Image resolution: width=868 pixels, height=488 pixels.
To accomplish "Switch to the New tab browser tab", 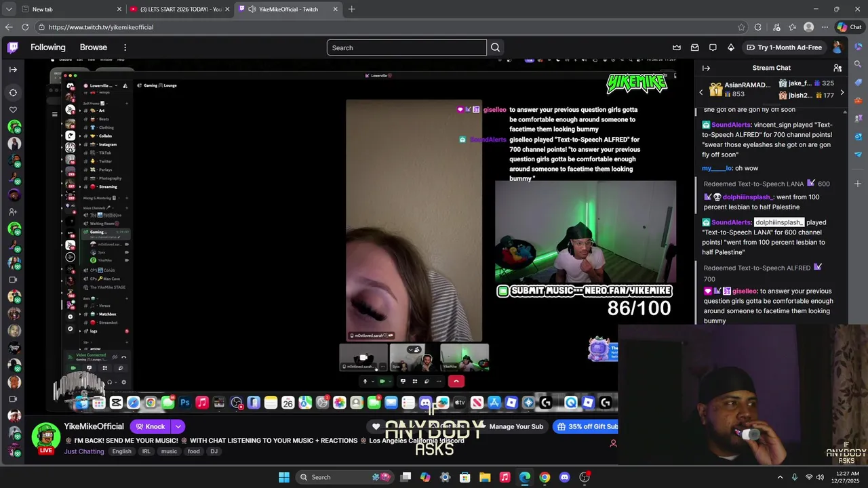I will click(x=71, y=9).
